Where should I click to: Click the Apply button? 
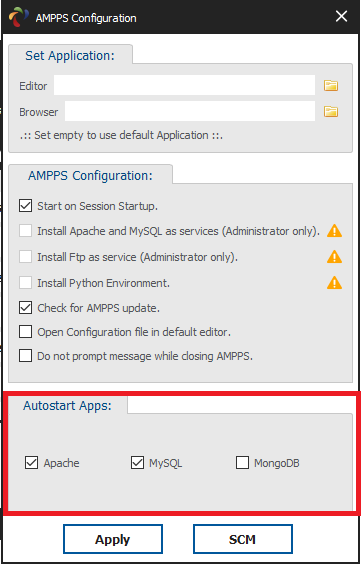(113, 539)
